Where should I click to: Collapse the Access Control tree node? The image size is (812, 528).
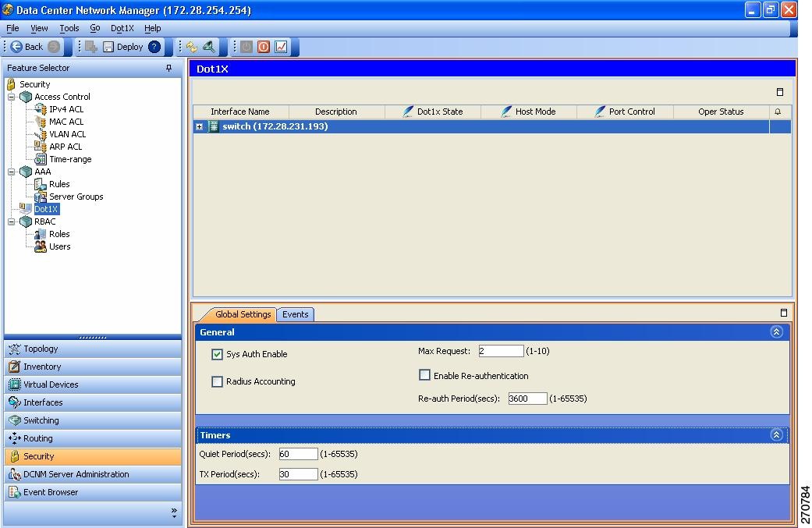point(12,97)
